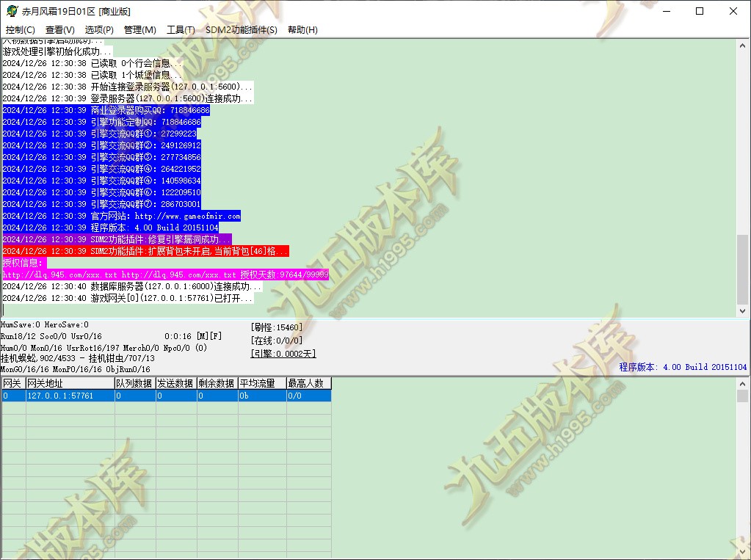Open the 查看(V) menu

pos(60,29)
